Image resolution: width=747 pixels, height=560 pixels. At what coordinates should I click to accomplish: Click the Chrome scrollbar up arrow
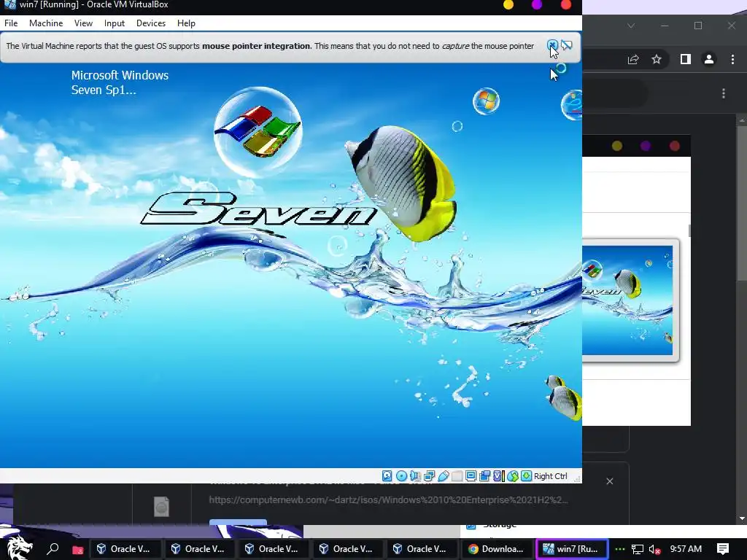[742, 120]
